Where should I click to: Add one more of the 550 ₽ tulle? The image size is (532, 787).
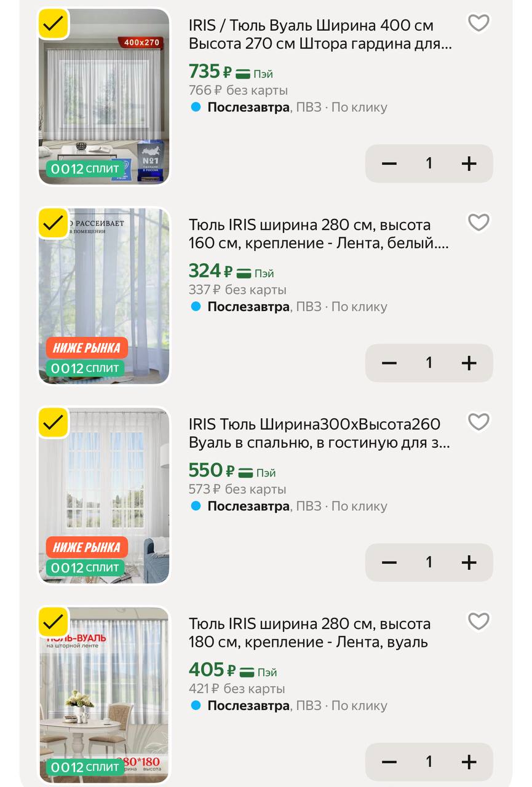point(469,563)
